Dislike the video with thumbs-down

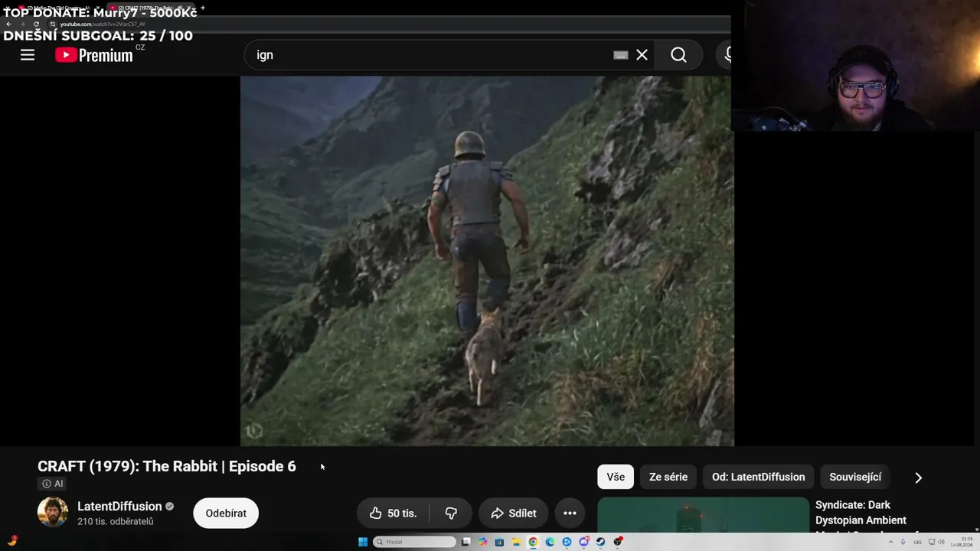click(451, 514)
